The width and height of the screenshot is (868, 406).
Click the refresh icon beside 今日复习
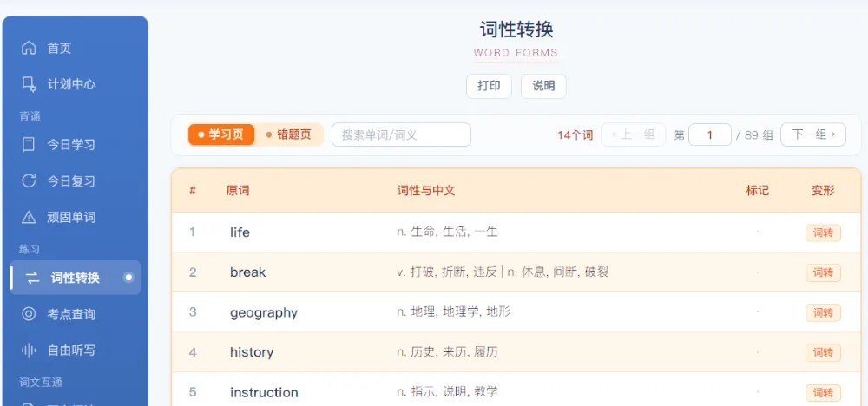tap(29, 180)
